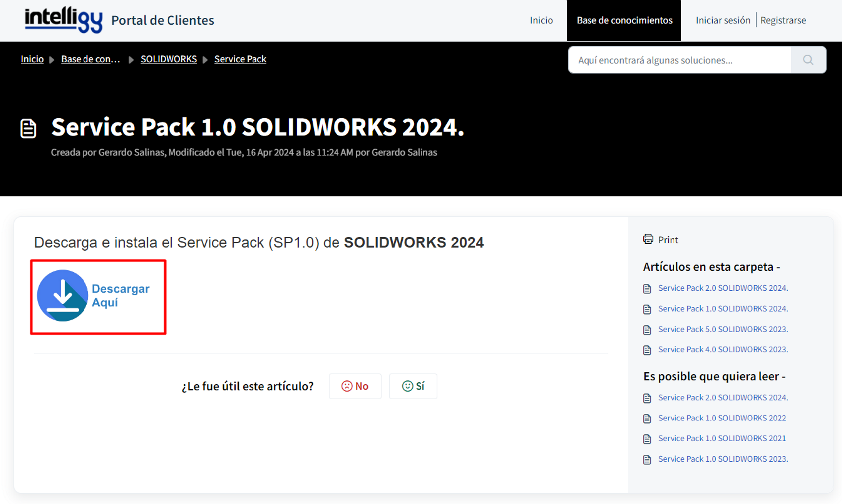Open the Service Pack 1.0 SOLIDWORKS 2023 article

(x=723, y=459)
